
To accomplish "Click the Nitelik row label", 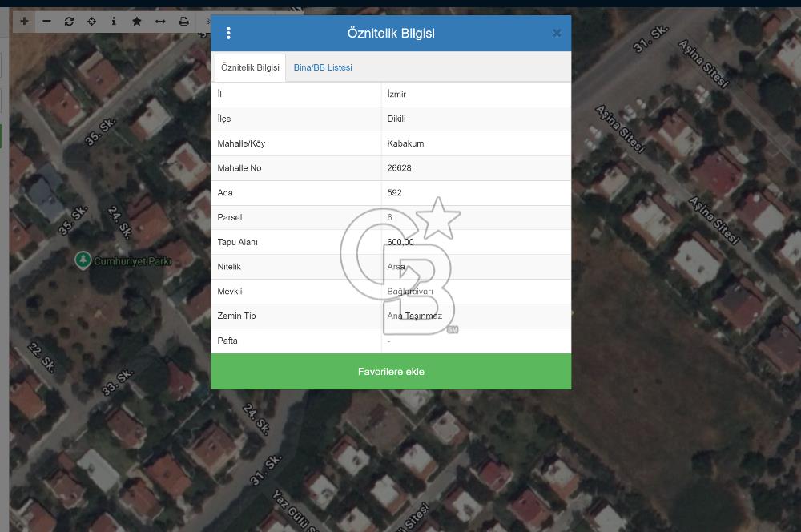I will [229, 267].
